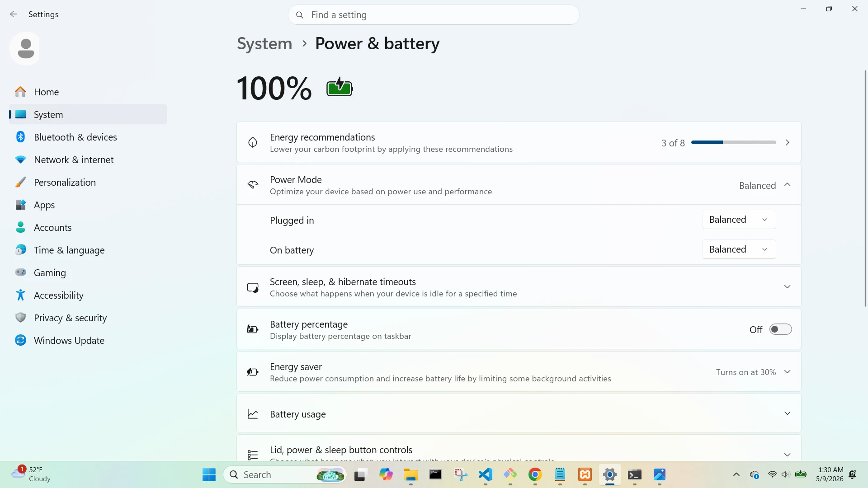868x488 pixels.
Task: Click the System breadcrumb link
Action: pyautogui.click(x=264, y=43)
